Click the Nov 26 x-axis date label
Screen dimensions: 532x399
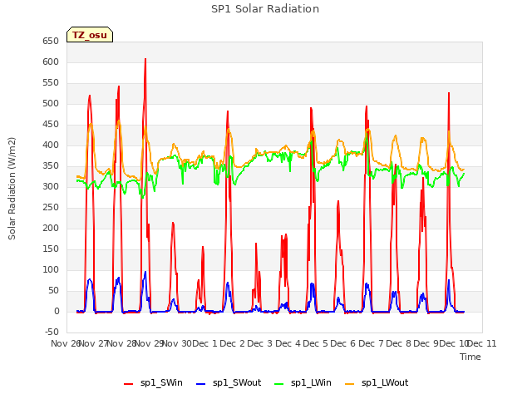(x=66, y=343)
